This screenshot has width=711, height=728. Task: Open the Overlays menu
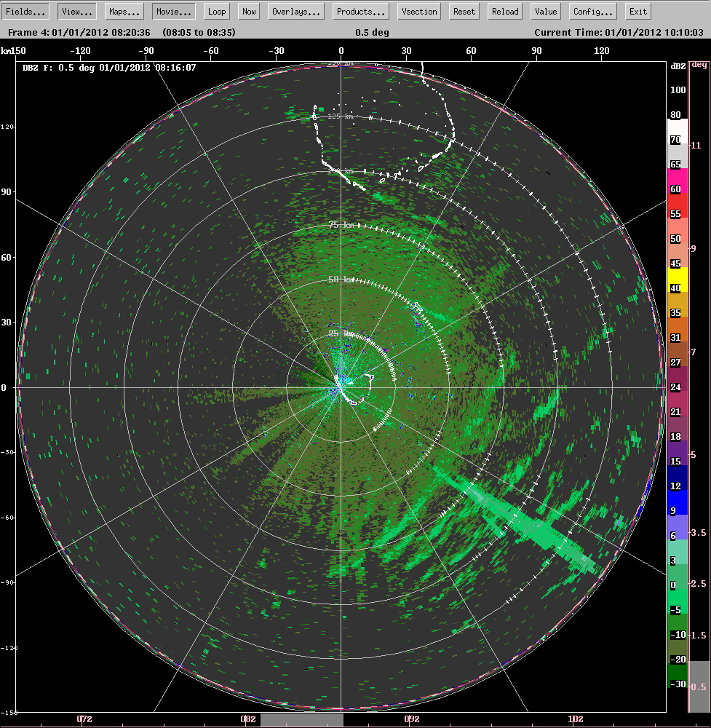pos(295,11)
